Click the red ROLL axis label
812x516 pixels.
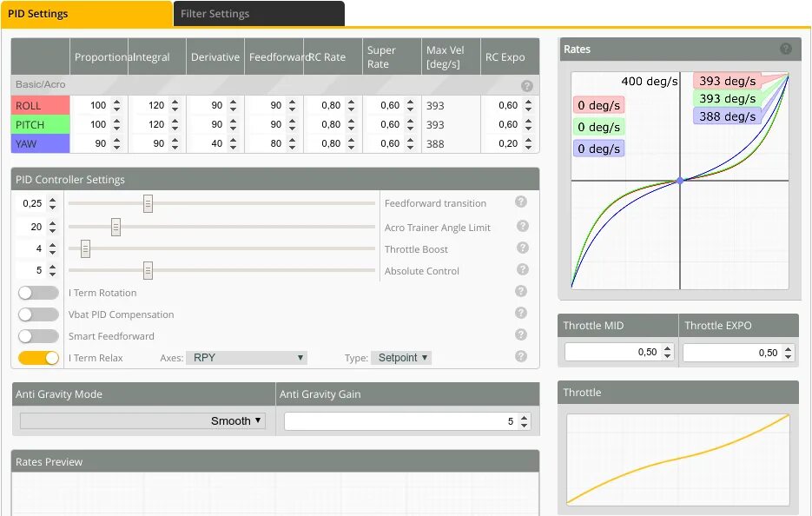point(41,106)
